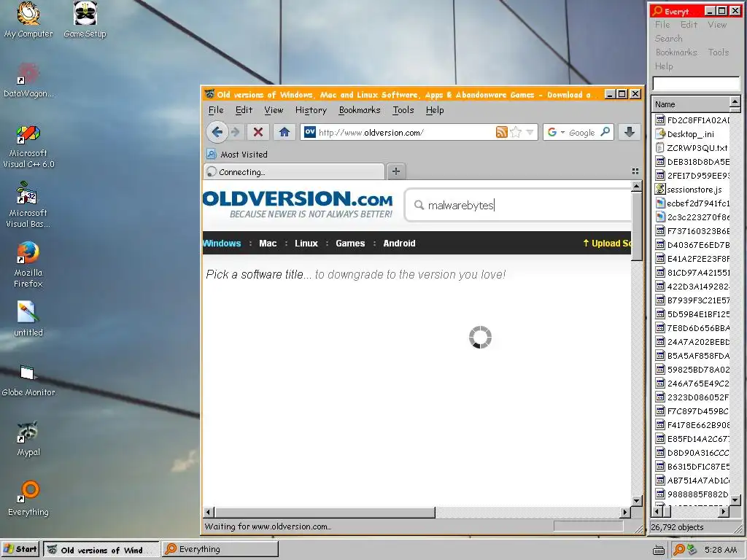
Task: Click the malwarebytes site search field
Action: (x=519, y=205)
